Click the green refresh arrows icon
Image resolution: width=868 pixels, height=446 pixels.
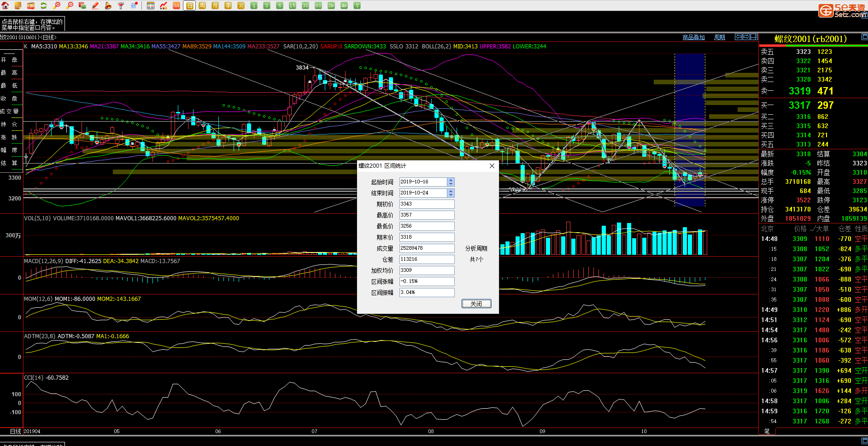coord(44,6)
